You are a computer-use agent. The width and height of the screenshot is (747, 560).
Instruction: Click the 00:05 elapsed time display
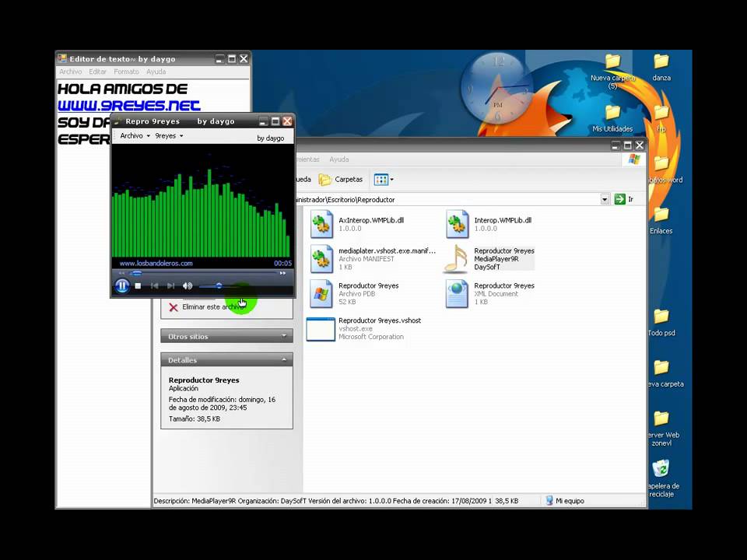tap(282, 263)
